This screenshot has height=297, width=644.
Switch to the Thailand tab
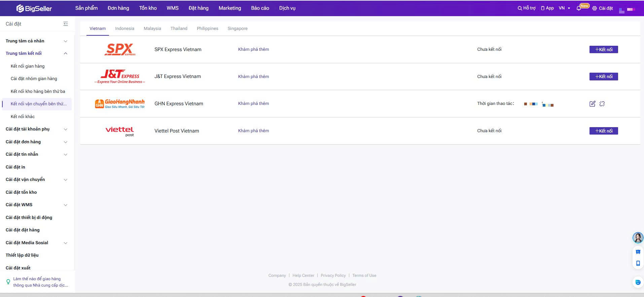(179, 29)
